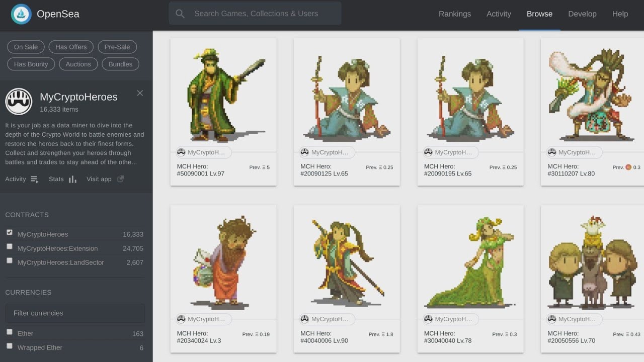644x362 pixels.
Task: Open the Develop nav item
Action: pos(582,14)
